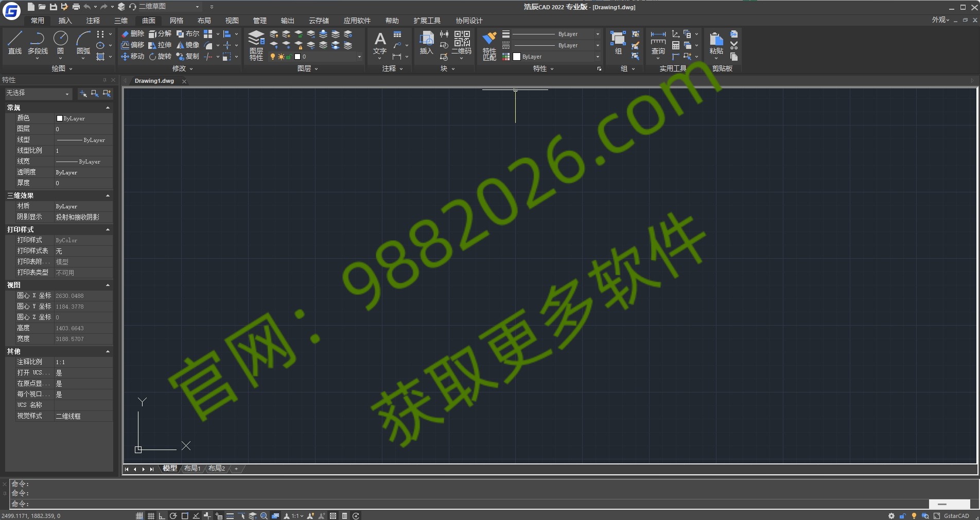Collapse the 打印样式 section
This screenshot has height=520, width=980.
108,229
